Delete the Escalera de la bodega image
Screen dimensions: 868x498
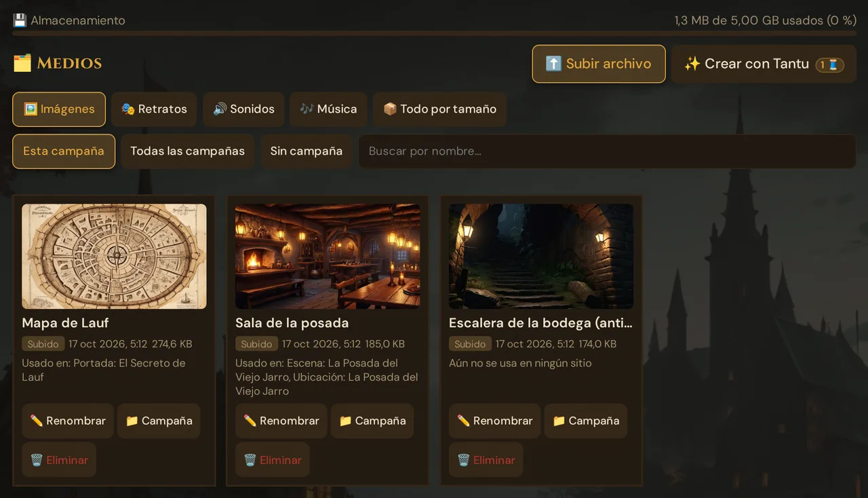click(x=486, y=460)
